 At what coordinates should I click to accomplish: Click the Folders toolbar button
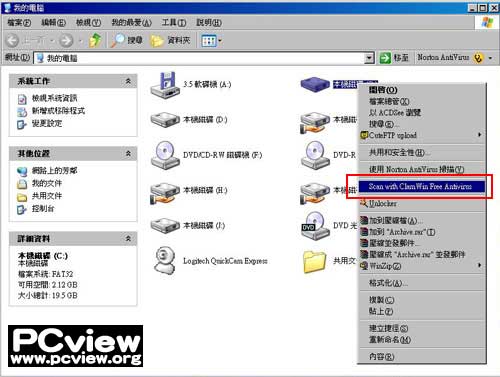click(170, 41)
